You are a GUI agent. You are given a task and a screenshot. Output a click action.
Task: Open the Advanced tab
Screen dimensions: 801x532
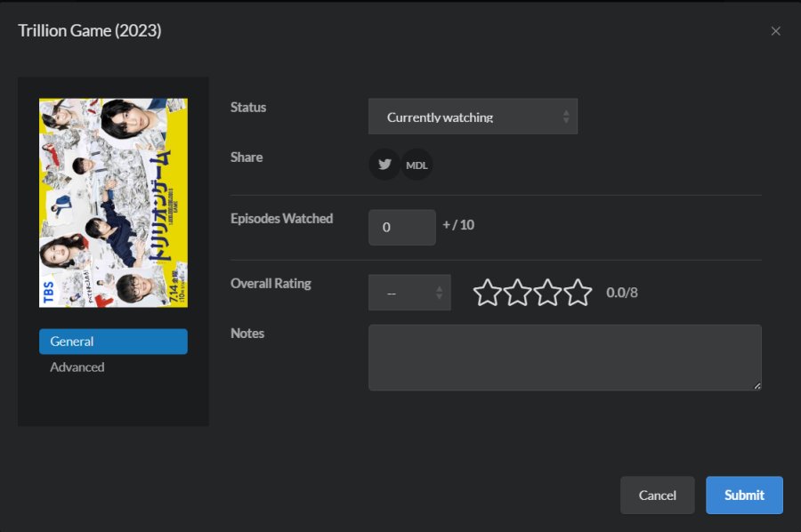77,367
